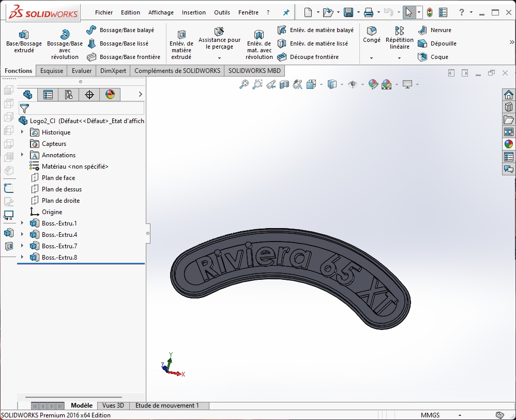Image resolution: width=516 pixels, height=420 pixels.
Task: Switch to the Esquisse tab
Action: [x=52, y=71]
